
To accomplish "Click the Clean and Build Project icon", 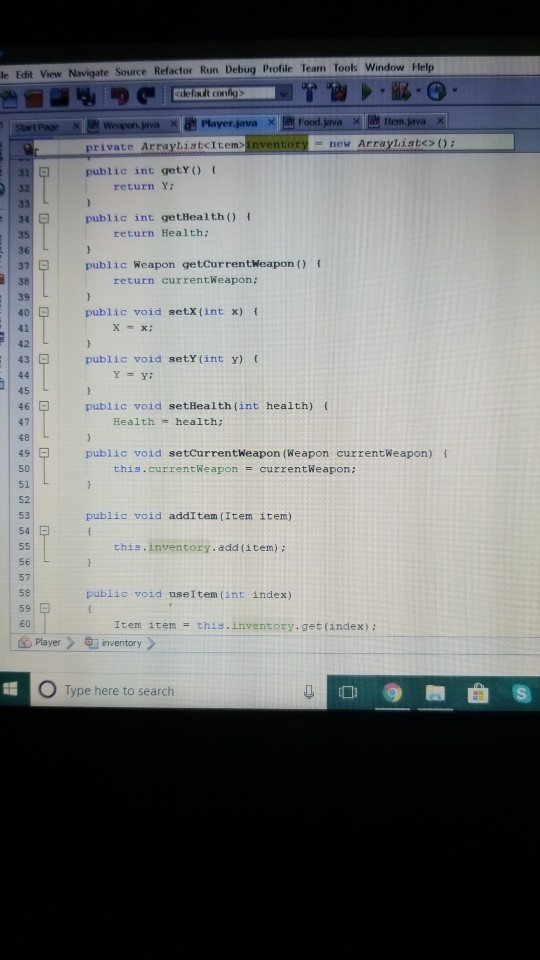I will click(x=336, y=92).
